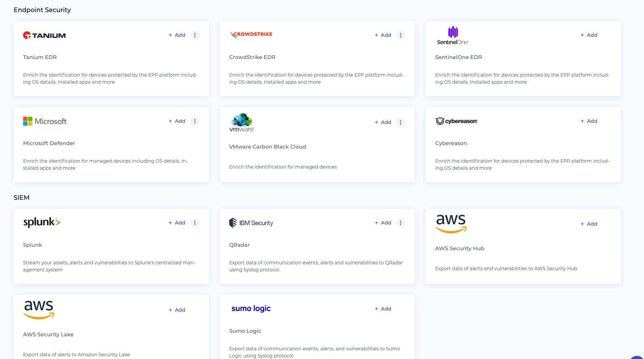Add the SentinelOne EDR integration

tap(589, 35)
